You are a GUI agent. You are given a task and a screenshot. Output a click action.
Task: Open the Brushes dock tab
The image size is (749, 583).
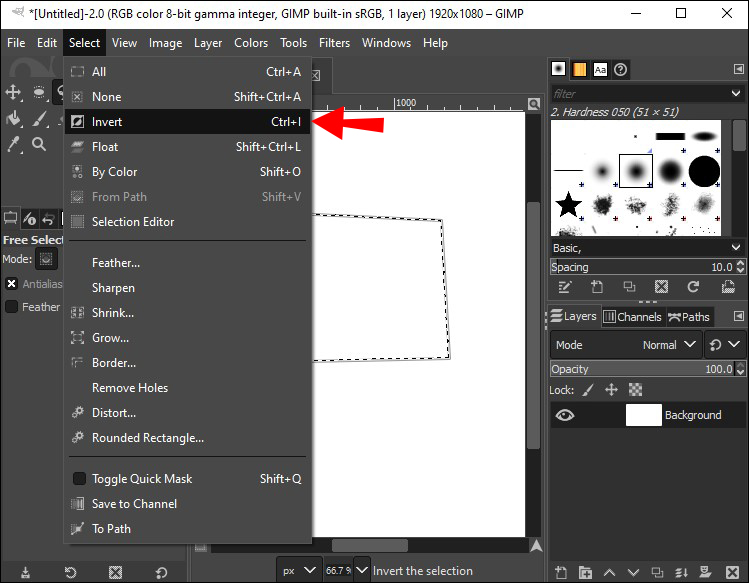pos(558,69)
